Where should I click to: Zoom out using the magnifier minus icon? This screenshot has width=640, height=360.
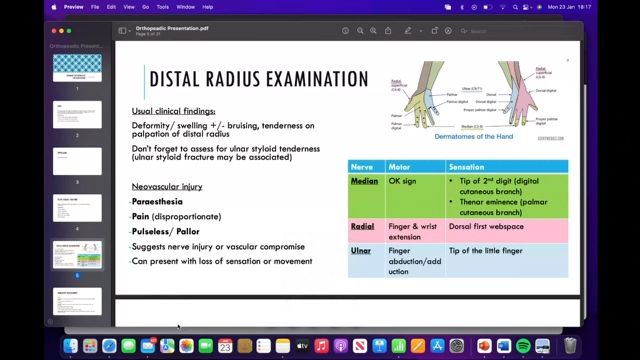pos(360,31)
